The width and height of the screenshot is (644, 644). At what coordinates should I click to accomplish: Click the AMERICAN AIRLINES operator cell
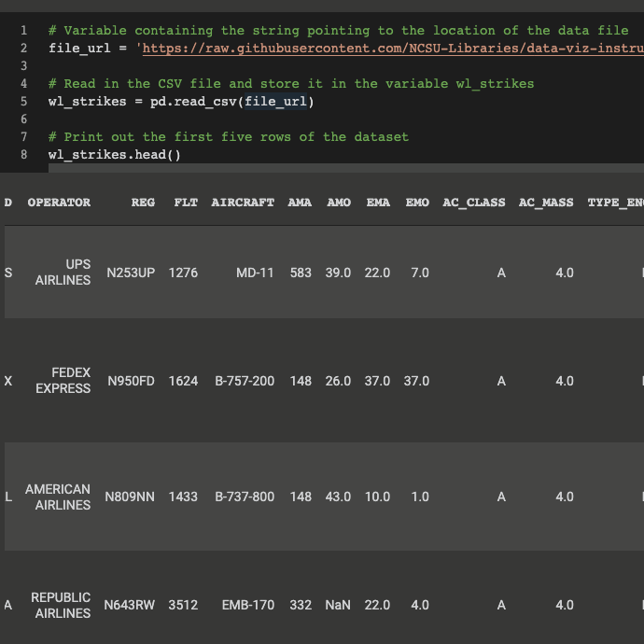click(58, 497)
